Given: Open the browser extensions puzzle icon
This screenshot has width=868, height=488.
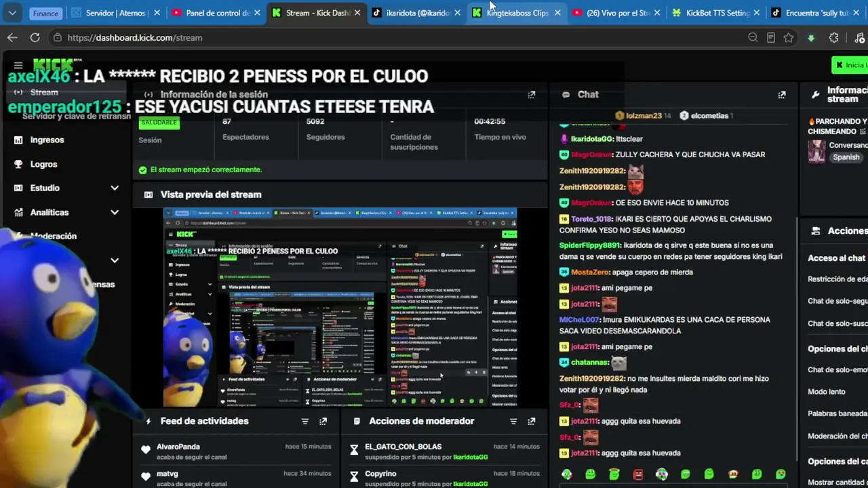Looking at the screenshot, I should 834,38.
